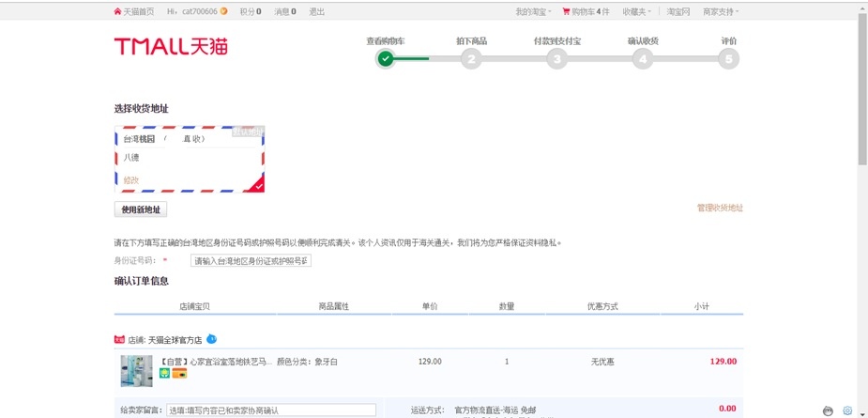Click the 无优惠 discount cell
The height and width of the screenshot is (418, 868).
pos(602,362)
